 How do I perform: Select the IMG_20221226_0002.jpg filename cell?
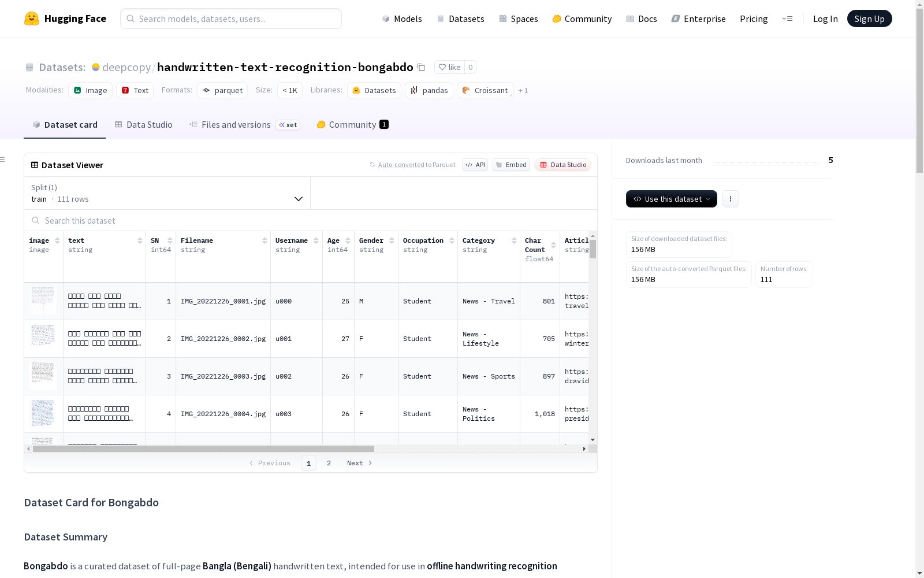pyautogui.click(x=223, y=339)
